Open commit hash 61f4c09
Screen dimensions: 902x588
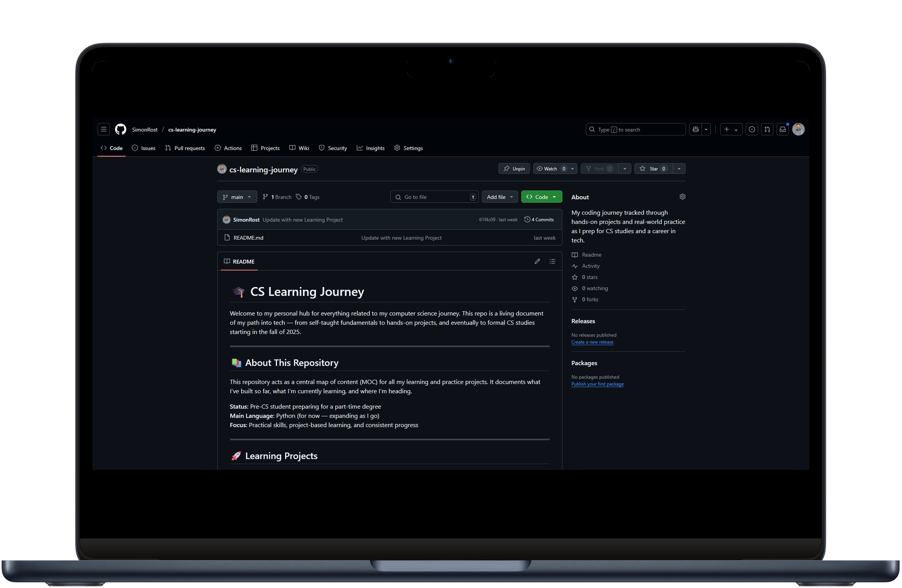pos(487,220)
